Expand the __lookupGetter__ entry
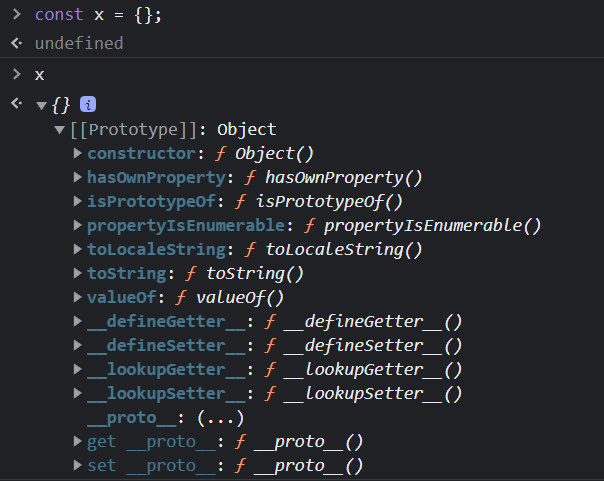This screenshot has height=481, width=604. point(78,369)
